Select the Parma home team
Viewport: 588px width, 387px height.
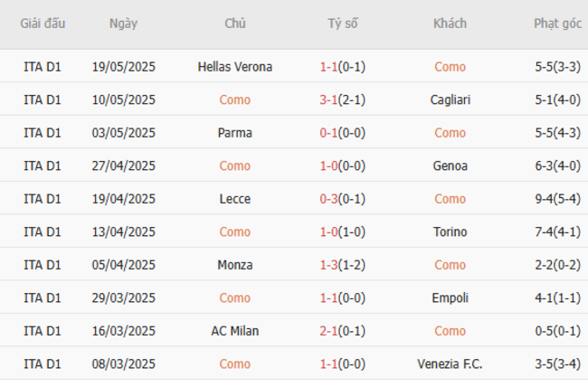click(234, 133)
